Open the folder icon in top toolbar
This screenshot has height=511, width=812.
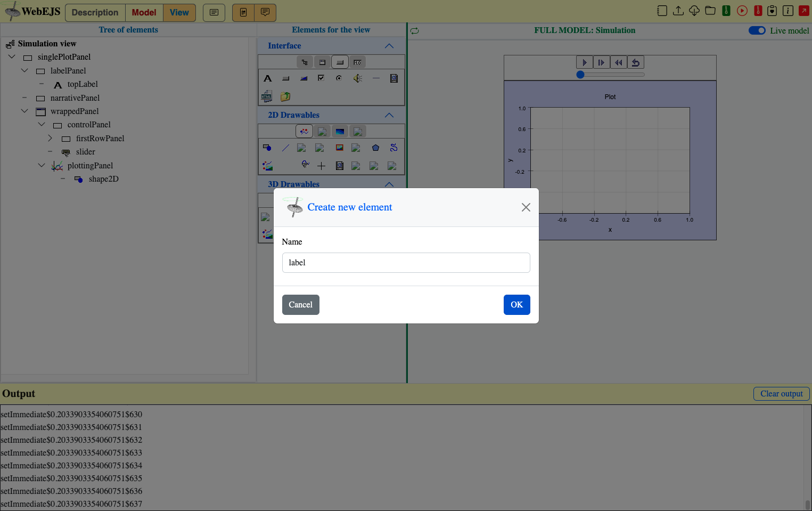tap(710, 11)
